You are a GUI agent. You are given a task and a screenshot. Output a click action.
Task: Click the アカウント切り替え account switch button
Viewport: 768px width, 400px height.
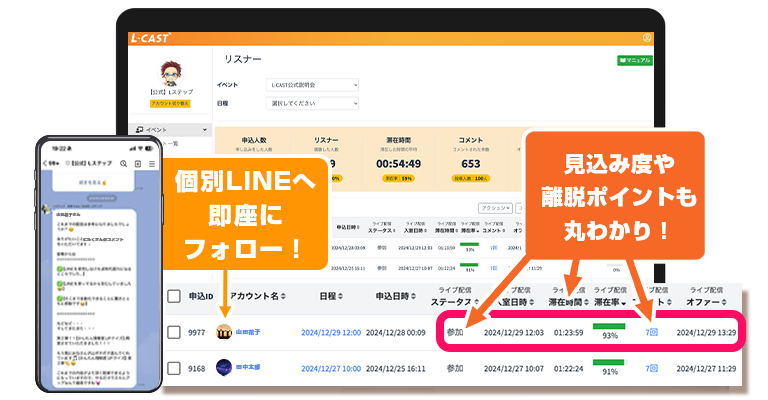point(170,104)
